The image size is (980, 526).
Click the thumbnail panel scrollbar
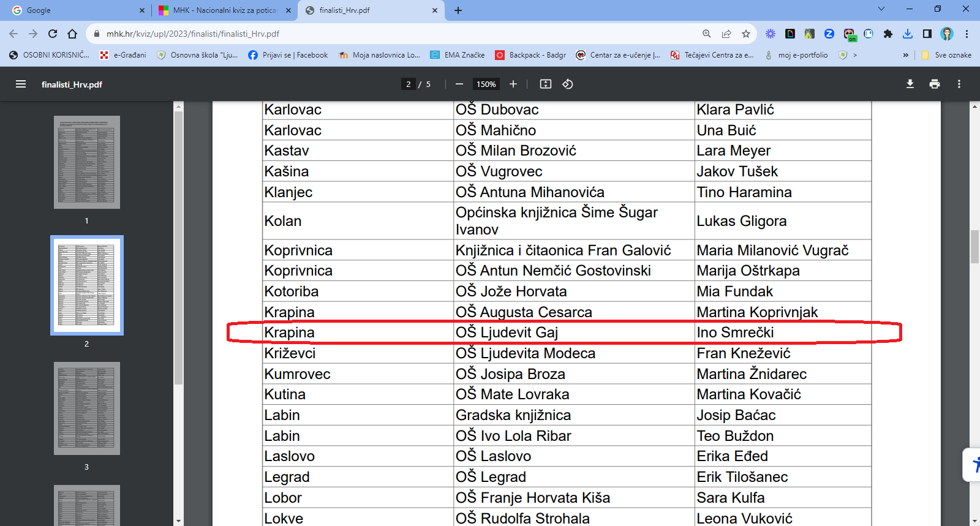(x=178, y=248)
